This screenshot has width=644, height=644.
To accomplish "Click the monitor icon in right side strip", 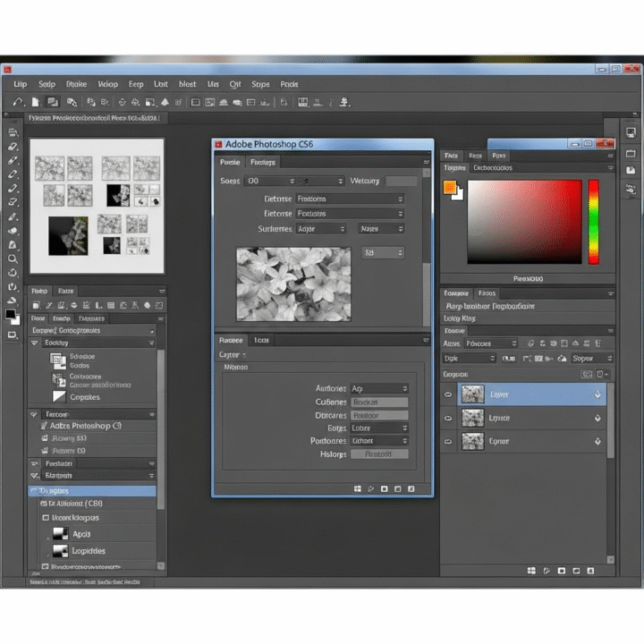I will (631, 132).
